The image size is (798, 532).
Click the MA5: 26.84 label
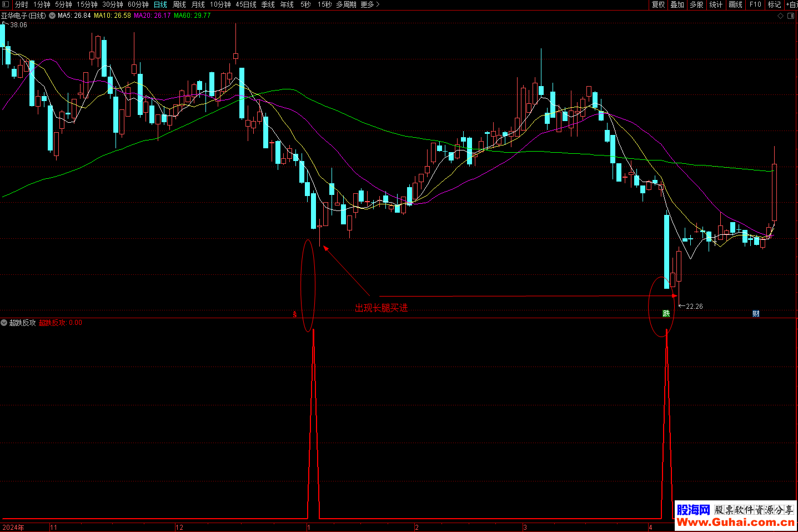74,16
